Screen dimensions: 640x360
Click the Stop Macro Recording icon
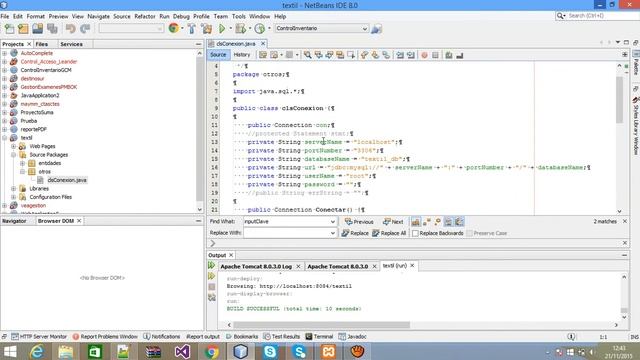(435, 55)
